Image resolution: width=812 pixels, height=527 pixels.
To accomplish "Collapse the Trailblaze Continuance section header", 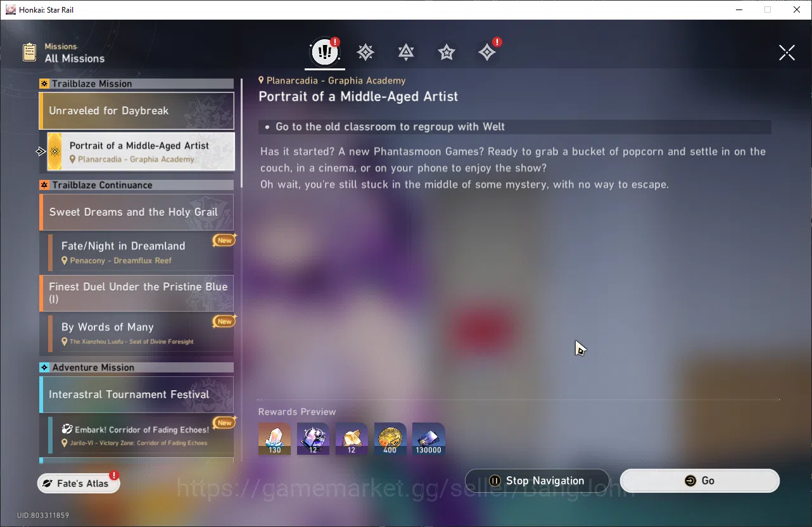I will pos(136,185).
